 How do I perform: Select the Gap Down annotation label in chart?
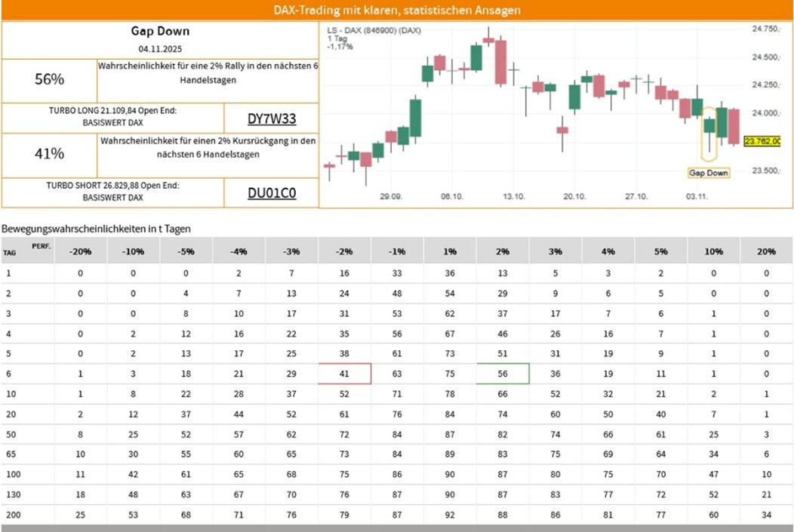709,173
